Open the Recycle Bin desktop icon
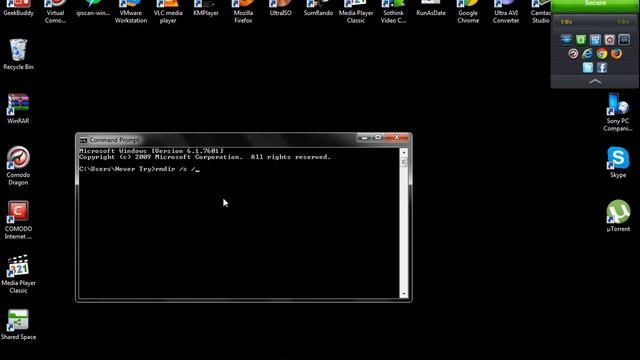The image size is (640, 360). 18,54
